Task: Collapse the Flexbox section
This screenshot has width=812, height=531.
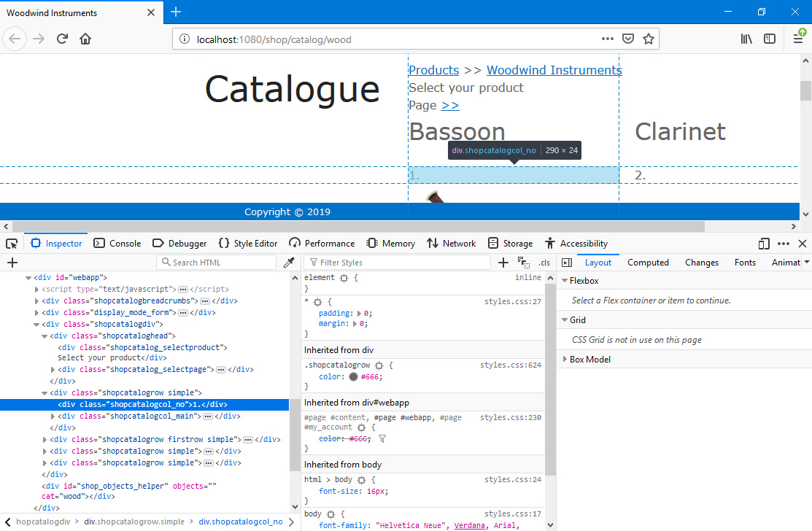Action: pyautogui.click(x=565, y=281)
